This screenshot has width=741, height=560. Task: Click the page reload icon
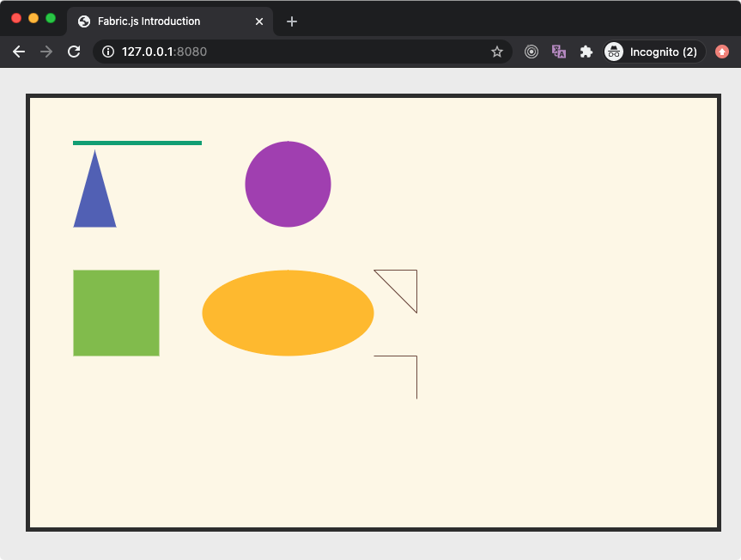click(74, 52)
